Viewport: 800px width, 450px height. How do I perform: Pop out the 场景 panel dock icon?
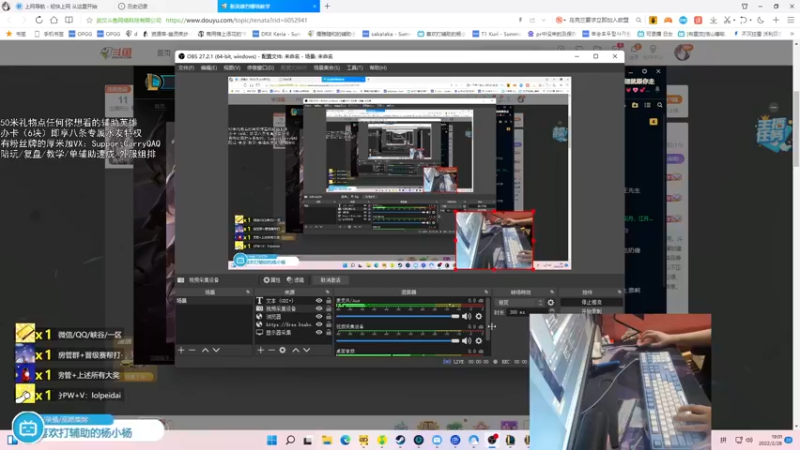(248, 292)
